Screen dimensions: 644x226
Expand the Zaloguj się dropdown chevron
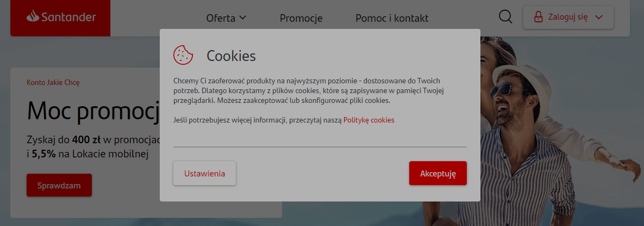(599, 17)
